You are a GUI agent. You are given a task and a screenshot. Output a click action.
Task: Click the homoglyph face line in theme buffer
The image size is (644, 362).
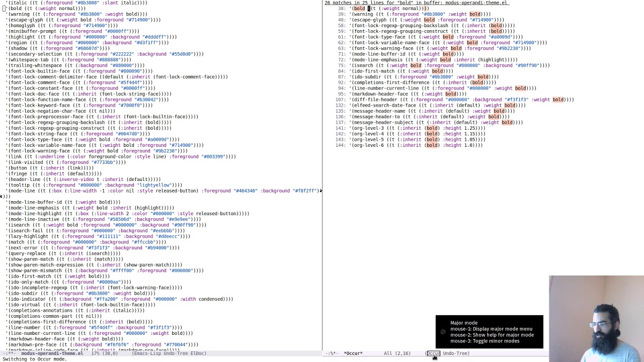(62, 26)
